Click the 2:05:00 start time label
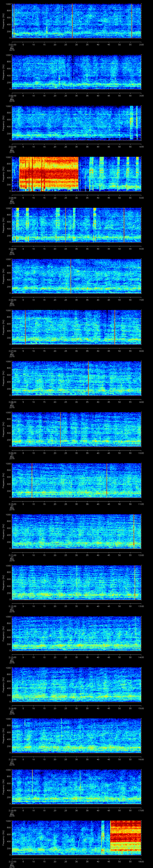The height and width of the screenshot is (868, 153). 12,249
